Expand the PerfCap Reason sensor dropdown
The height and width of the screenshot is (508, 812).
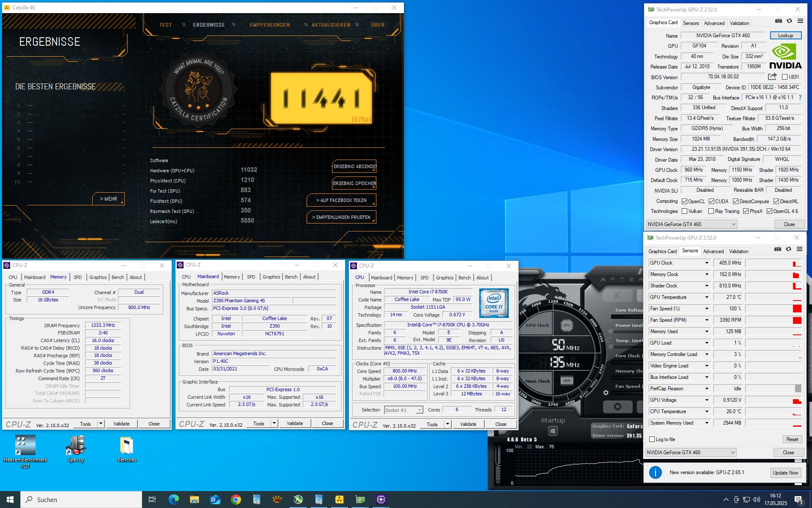coord(706,389)
